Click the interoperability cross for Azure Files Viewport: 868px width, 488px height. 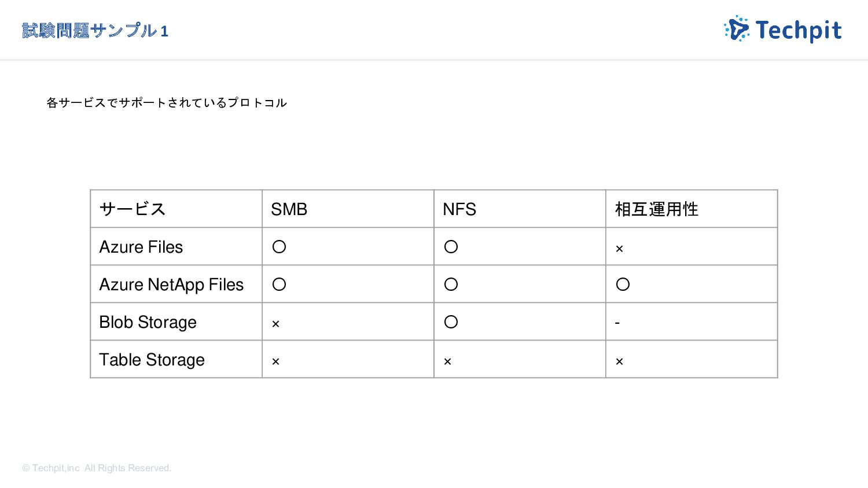coord(619,249)
